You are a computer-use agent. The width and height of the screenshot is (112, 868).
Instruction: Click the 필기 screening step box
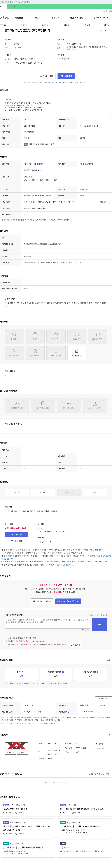(x=69, y=492)
